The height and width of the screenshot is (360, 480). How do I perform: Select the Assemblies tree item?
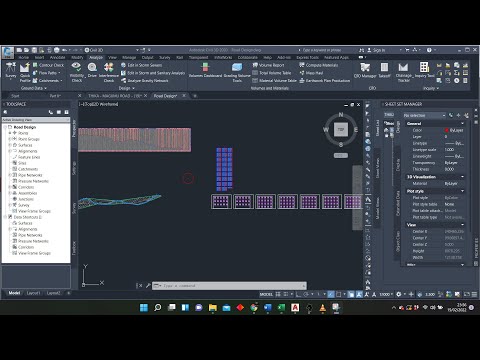[x=28, y=193]
